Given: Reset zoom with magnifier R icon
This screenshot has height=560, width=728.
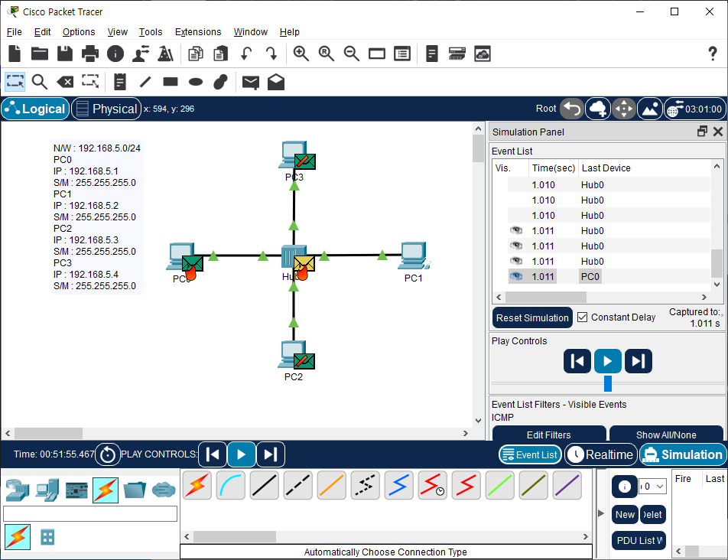Looking at the screenshot, I should pyautogui.click(x=327, y=54).
